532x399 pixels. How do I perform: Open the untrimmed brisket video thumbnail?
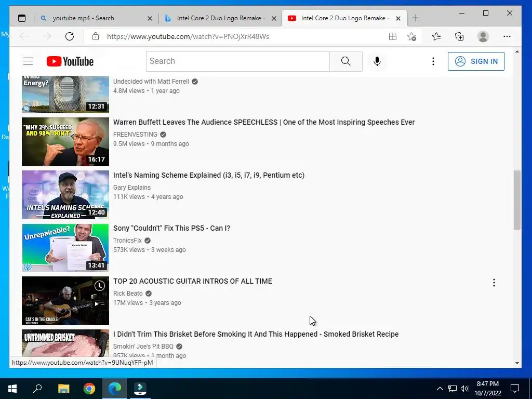[65, 343]
